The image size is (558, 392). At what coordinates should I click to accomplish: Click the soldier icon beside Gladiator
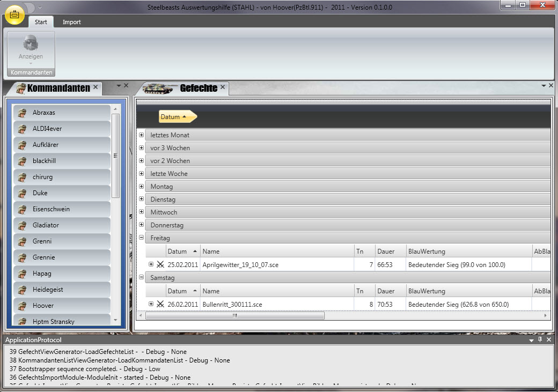22,225
